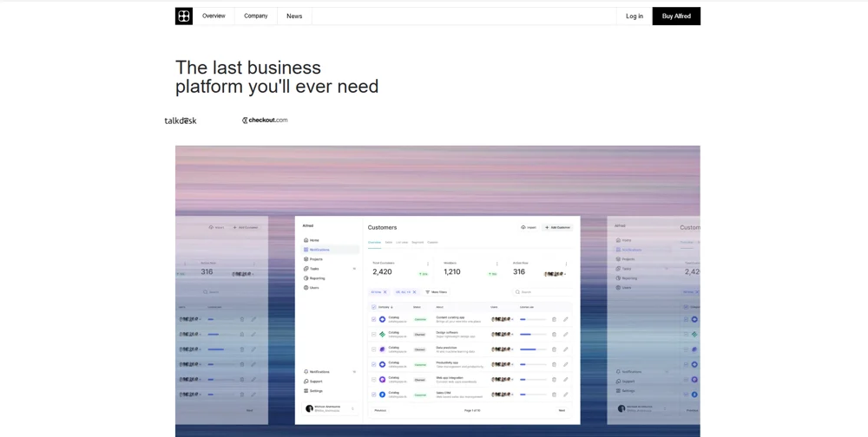Screen dimensions: 868x437
Task: Open Home in the center dashboard sidebar
Action: pyautogui.click(x=311, y=240)
